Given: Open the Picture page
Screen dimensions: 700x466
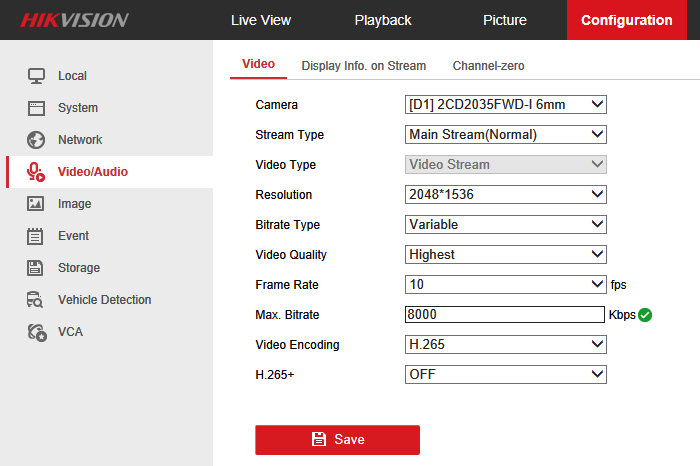Looking at the screenshot, I should (504, 20).
